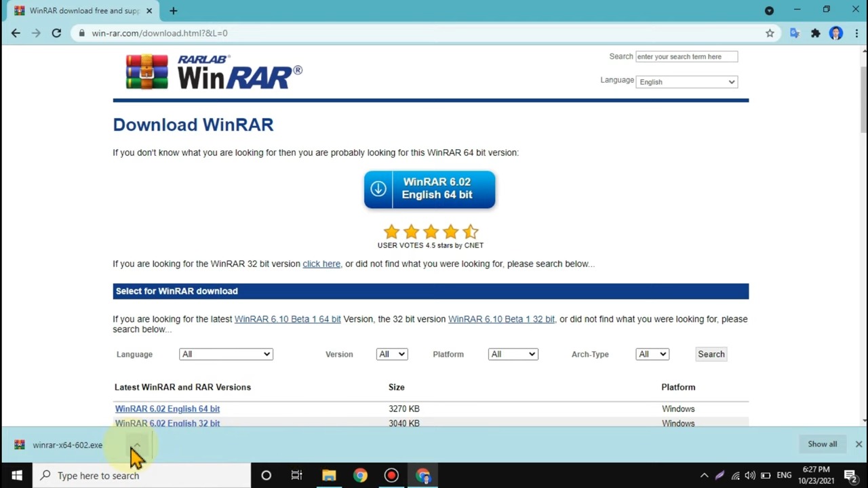Open the WinRAR 6.10 Beta 1 64 bit link
Image resolution: width=868 pixels, height=488 pixels.
pos(288,319)
